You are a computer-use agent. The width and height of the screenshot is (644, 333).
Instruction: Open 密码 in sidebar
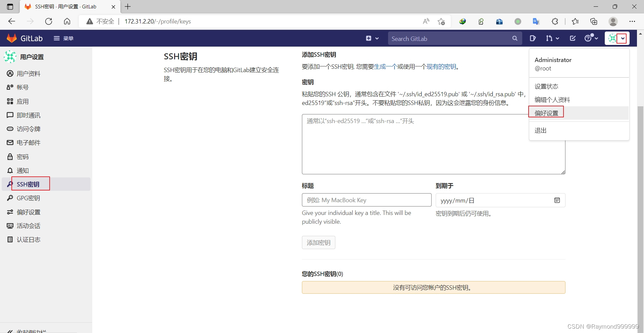point(46,157)
